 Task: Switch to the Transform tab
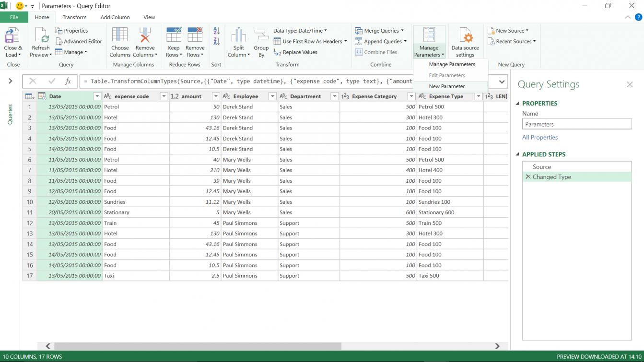click(x=74, y=17)
